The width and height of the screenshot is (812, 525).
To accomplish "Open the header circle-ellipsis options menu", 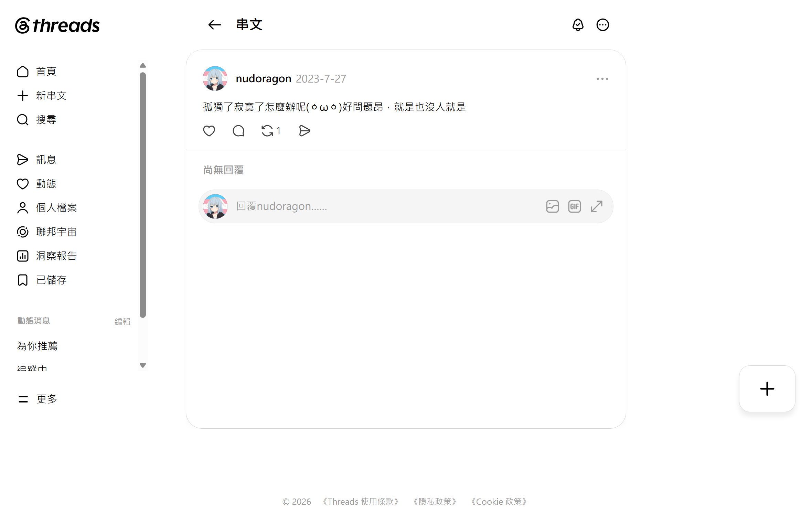I will click(603, 25).
